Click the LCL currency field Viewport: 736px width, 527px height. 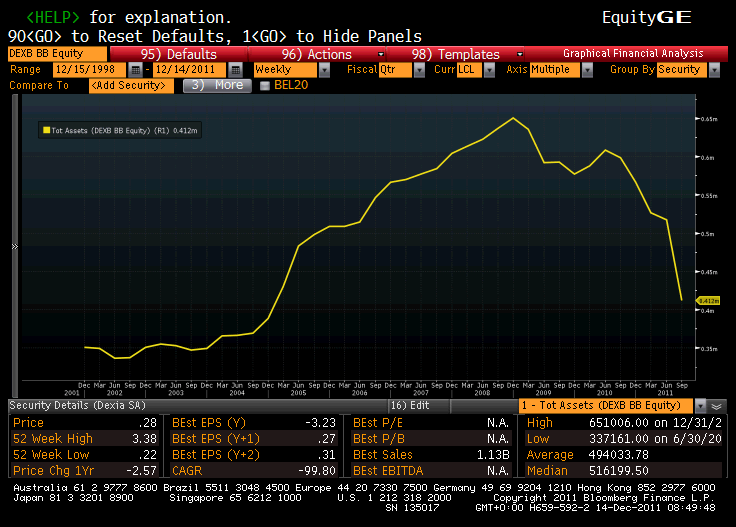coord(469,70)
